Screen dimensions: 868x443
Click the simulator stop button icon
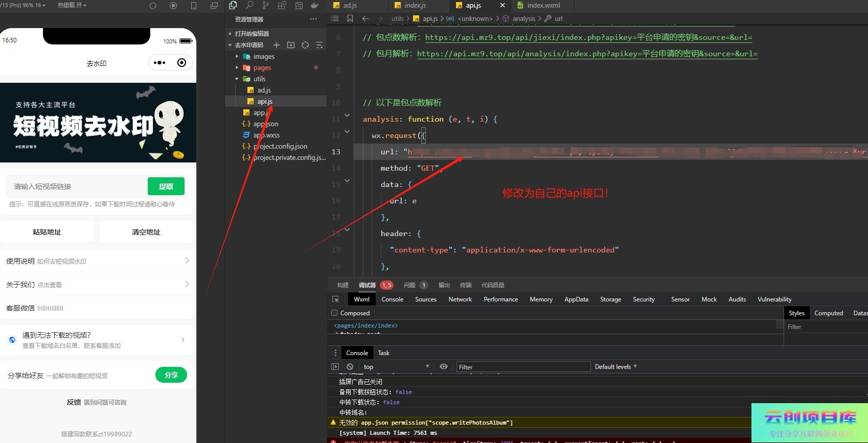pos(173,6)
